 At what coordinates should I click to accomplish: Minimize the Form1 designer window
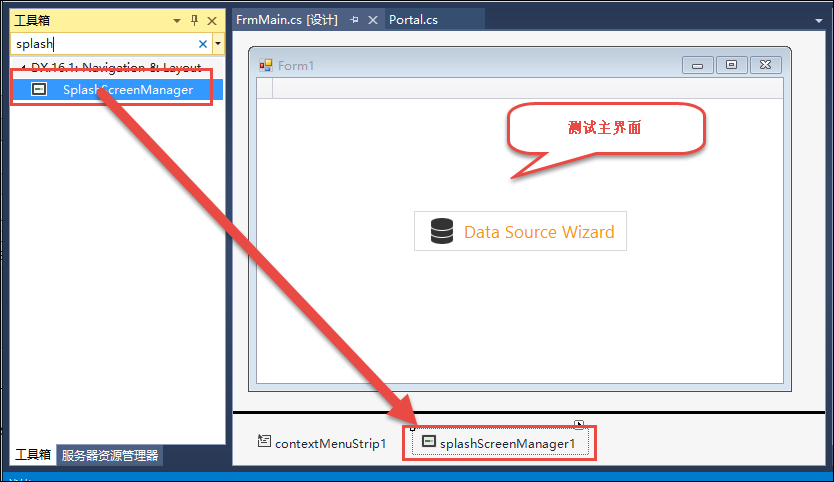[x=697, y=65]
